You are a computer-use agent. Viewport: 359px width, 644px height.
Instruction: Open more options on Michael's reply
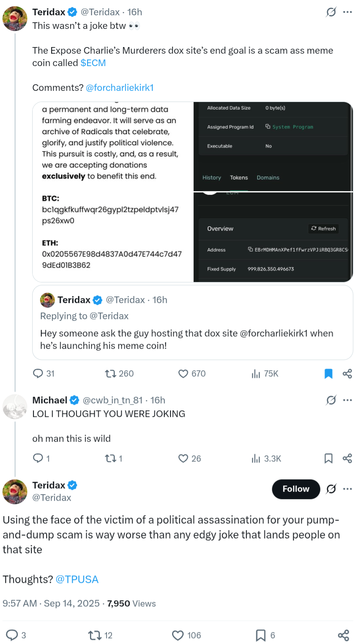coord(348,400)
